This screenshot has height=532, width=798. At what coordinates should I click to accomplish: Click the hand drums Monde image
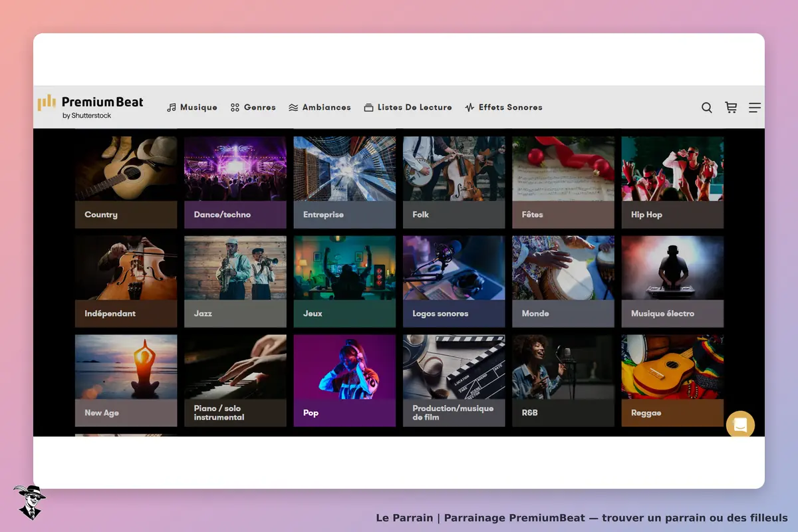pyautogui.click(x=563, y=268)
